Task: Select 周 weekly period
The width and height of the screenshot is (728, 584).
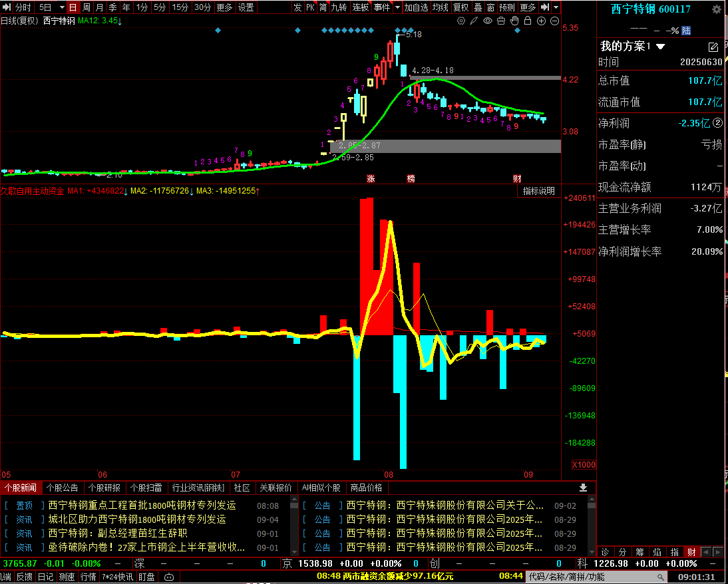Action: [x=87, y=7]
